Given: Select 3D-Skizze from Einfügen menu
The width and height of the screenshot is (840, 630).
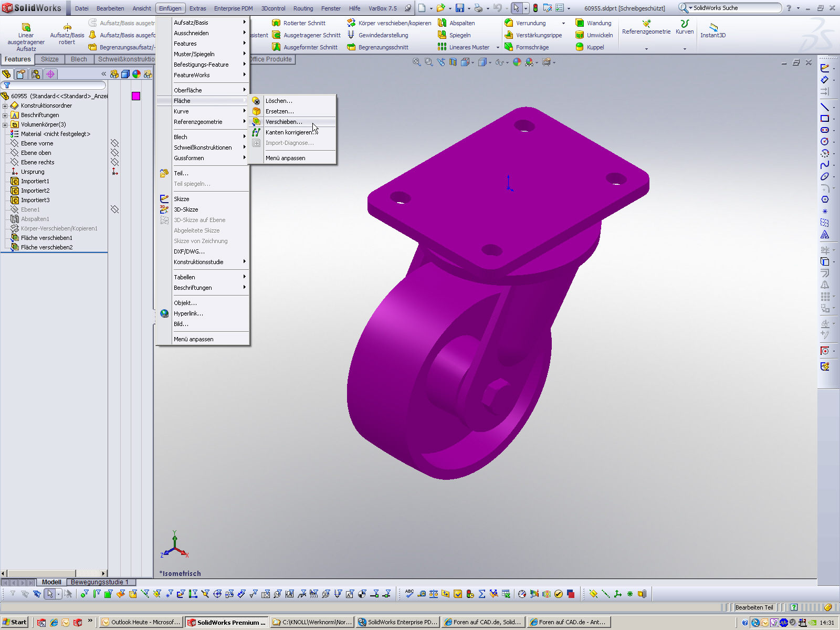Looking at the screenshot, I should (x=203, y=209).
